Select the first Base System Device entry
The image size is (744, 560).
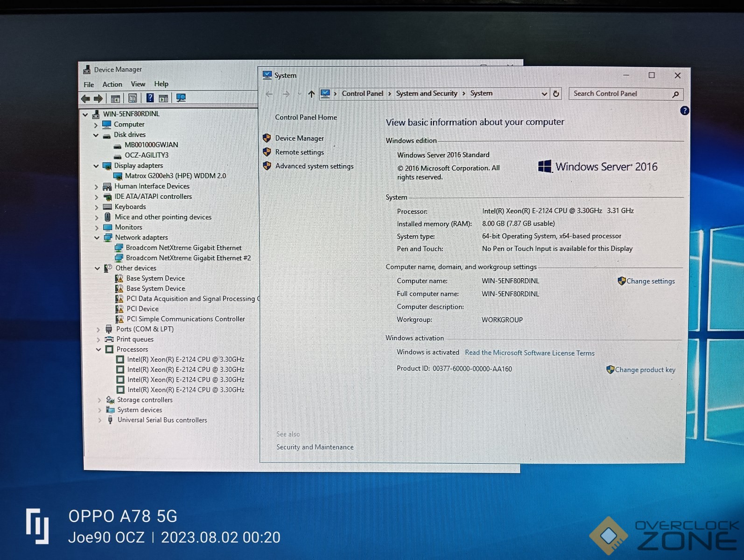tap(155, 278)
